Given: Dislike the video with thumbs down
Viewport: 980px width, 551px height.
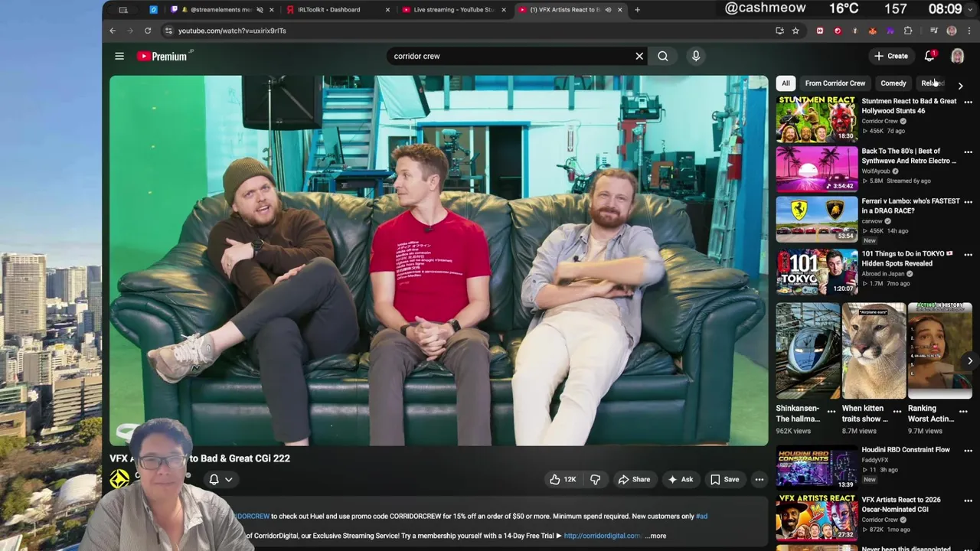Looking at the screenshot, I should [596, 479].
